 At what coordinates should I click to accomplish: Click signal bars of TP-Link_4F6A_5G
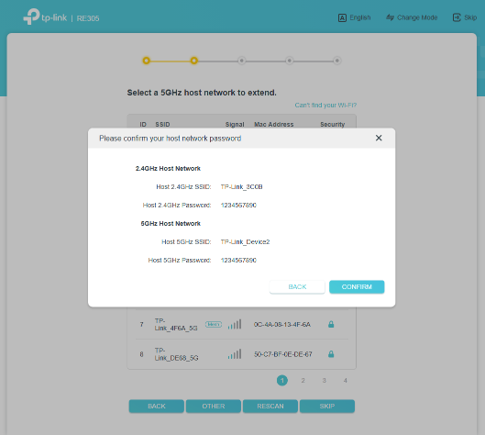click(x=234, y=324)
